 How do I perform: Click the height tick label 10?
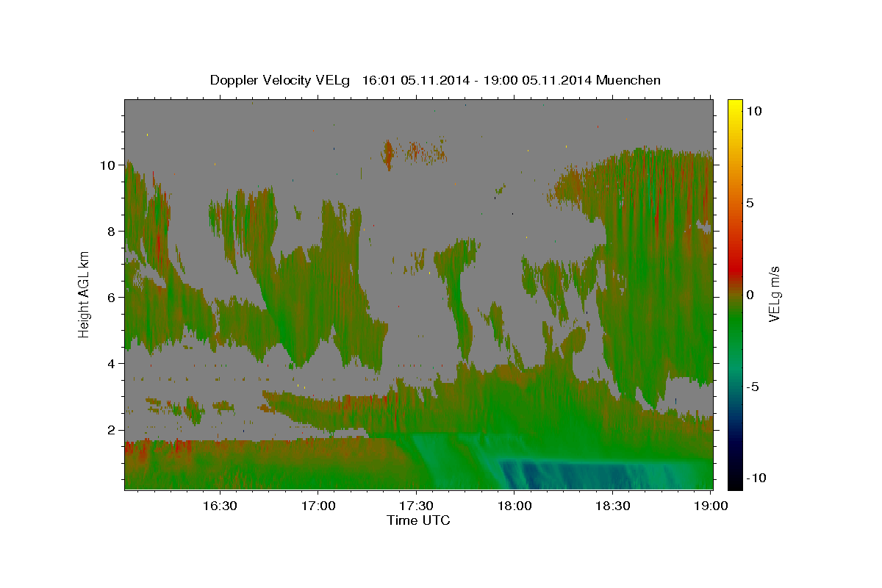107,165
